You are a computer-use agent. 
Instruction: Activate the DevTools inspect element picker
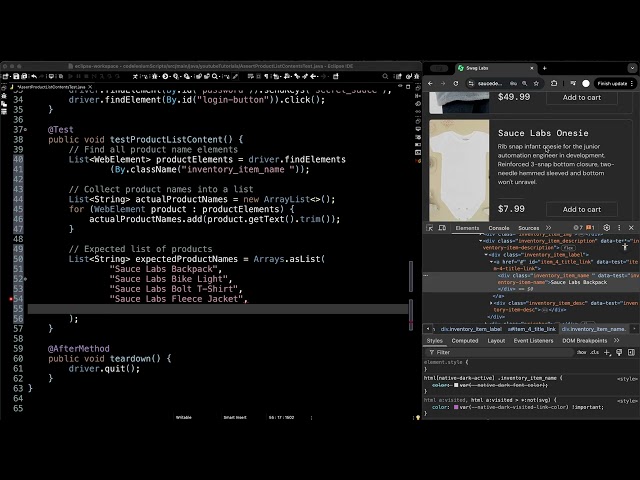point(429,228)
